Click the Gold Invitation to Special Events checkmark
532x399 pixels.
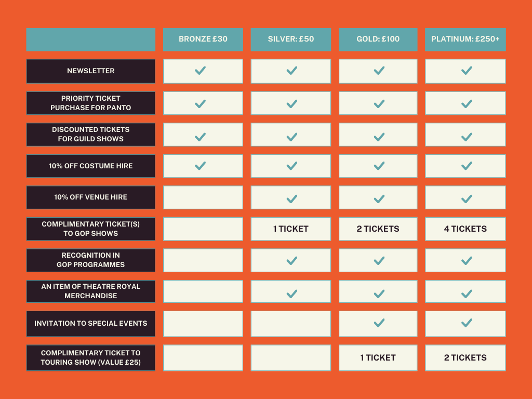click(x=379, y=323)
